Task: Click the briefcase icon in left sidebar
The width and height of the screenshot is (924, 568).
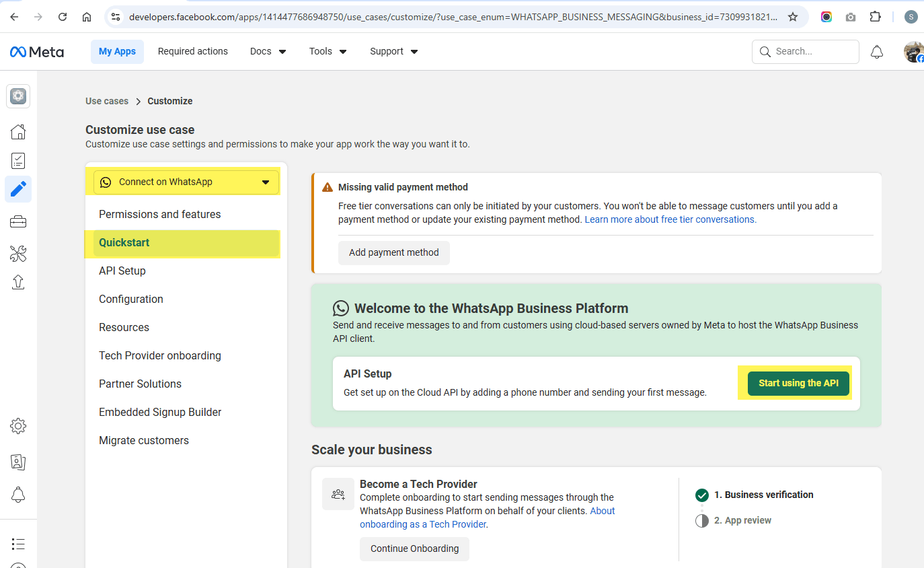Action: point(18,221)
